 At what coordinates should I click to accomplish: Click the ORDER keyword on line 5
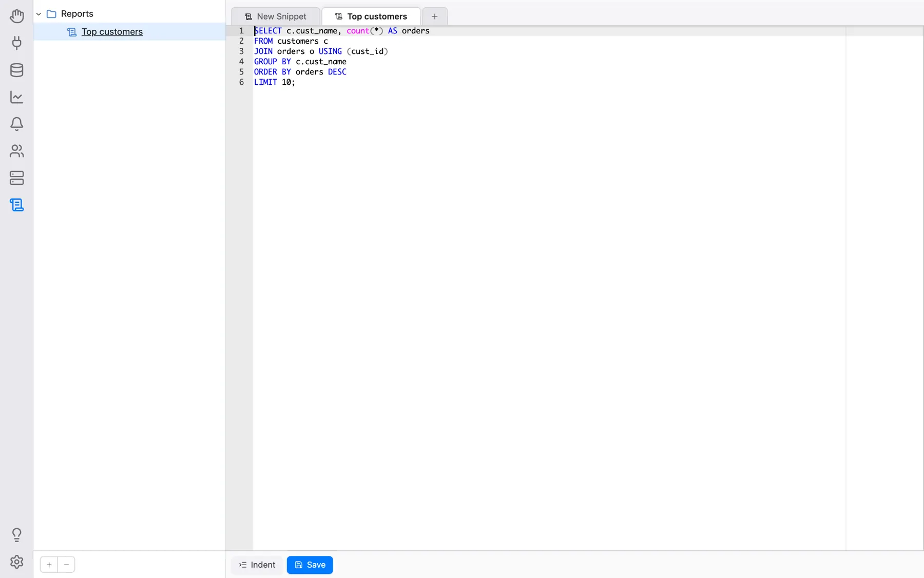[265, 72]
